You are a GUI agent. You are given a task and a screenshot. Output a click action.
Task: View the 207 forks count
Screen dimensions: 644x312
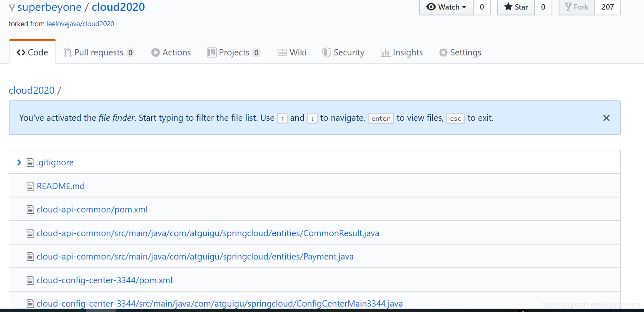pyautogui.click(x=608, y=7)
